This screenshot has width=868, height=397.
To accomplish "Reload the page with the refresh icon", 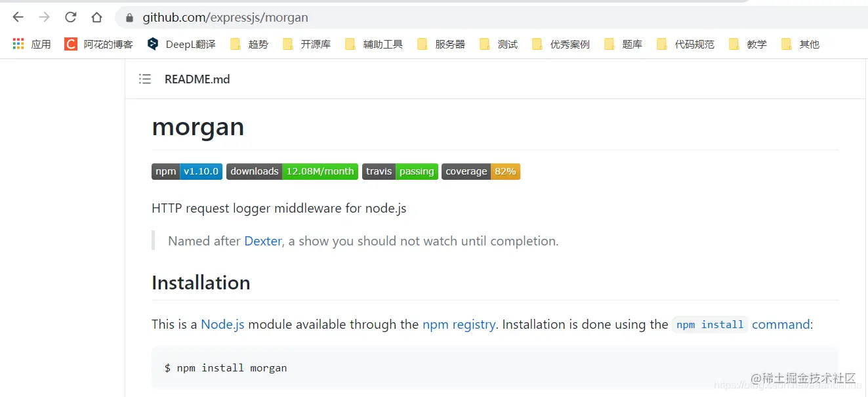I will coord(70,17).
